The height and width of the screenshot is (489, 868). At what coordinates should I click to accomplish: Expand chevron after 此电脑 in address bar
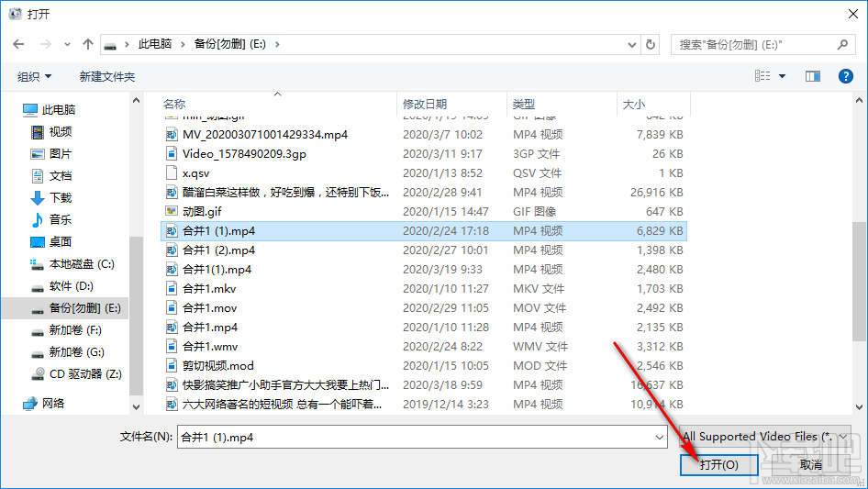182,44
